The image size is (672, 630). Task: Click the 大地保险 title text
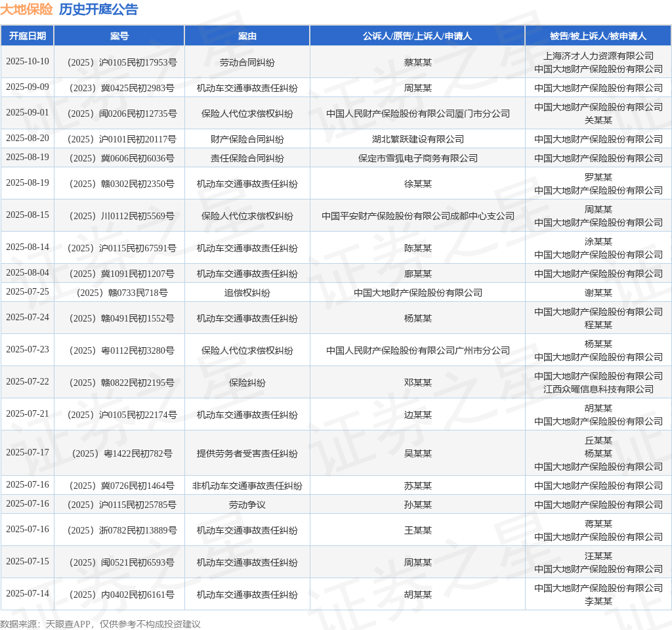click(26, 9)
